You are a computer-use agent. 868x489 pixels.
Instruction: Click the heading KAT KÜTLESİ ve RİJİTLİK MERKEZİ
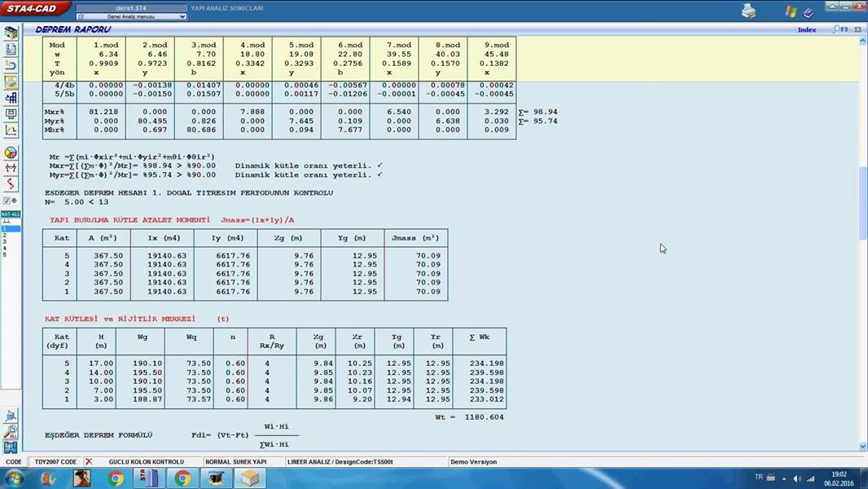(121, 319)
